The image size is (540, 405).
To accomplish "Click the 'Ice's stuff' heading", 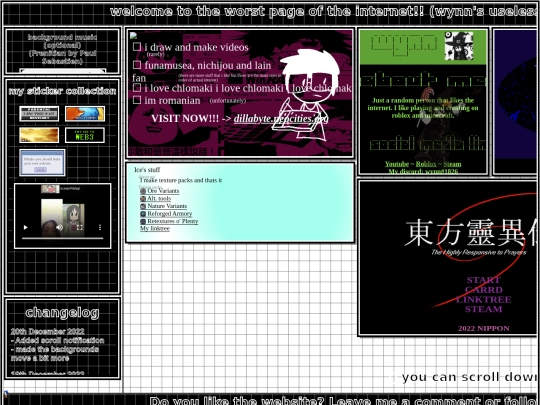I will coord(147,170).
